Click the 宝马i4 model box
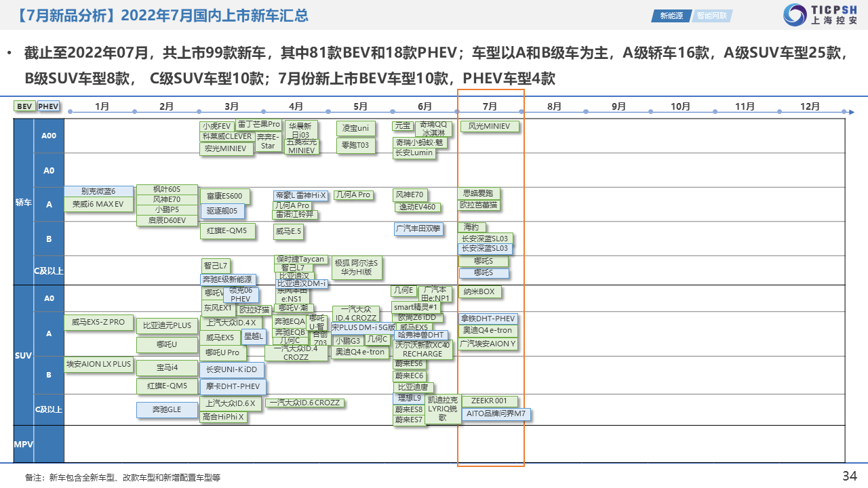 pyautogui.click(x=167, y=368)
